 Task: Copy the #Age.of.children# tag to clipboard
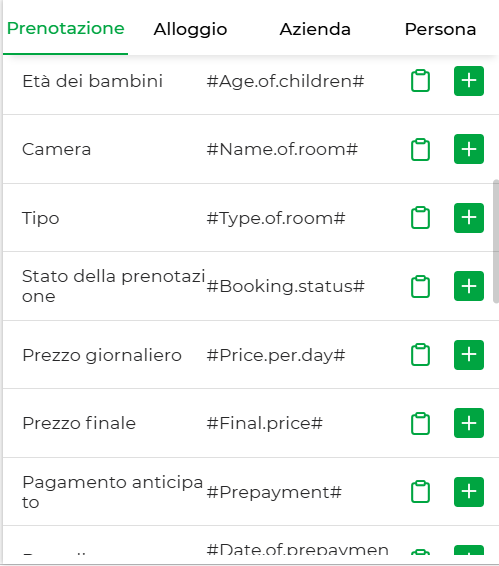pyautogui.click(x=420, y=80)
